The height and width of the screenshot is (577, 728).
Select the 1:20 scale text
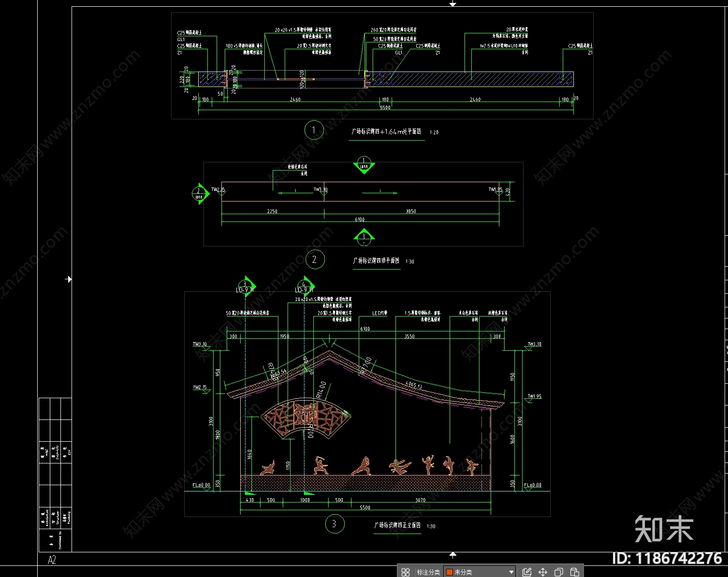tap(434, 132)
